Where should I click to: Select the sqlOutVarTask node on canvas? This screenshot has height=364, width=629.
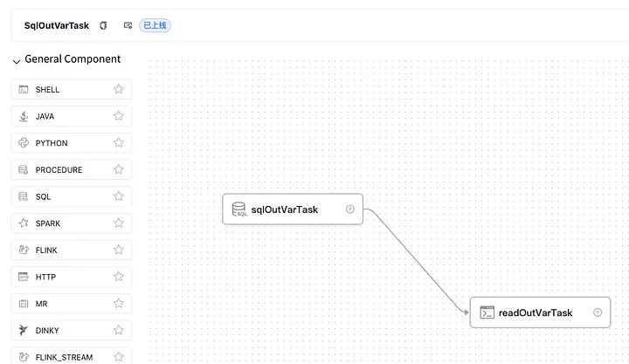(293, 209)
